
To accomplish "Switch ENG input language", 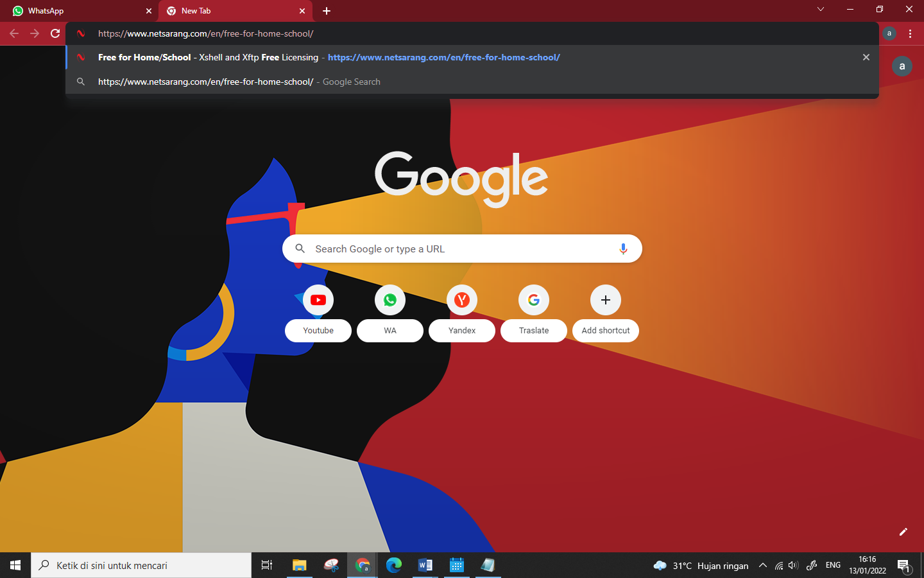I will tap(833, 565).
